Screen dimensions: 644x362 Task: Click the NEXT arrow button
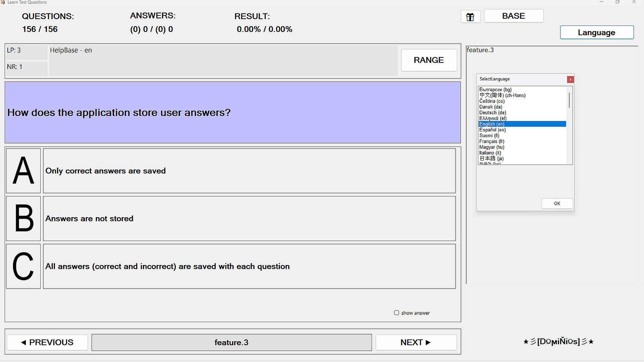416,342
